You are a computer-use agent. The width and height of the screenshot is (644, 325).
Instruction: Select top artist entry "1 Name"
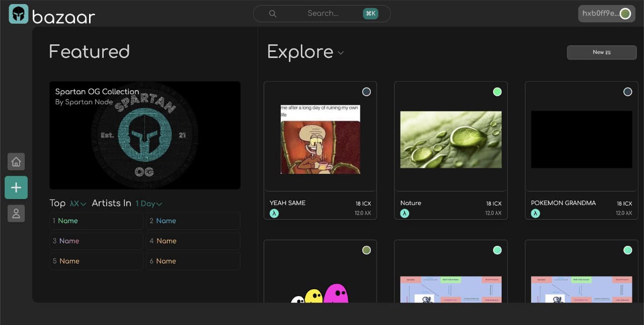(96, 221)
